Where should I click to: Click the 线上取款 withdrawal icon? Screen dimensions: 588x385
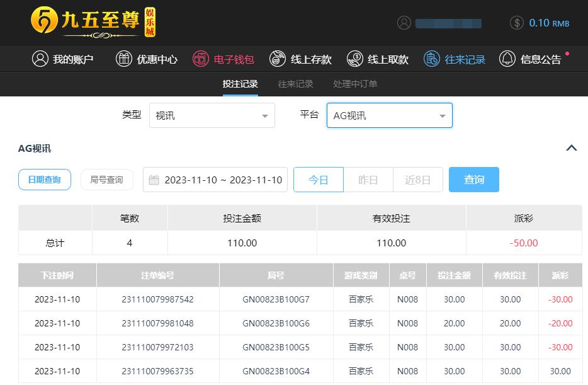[x=355, y=59]
